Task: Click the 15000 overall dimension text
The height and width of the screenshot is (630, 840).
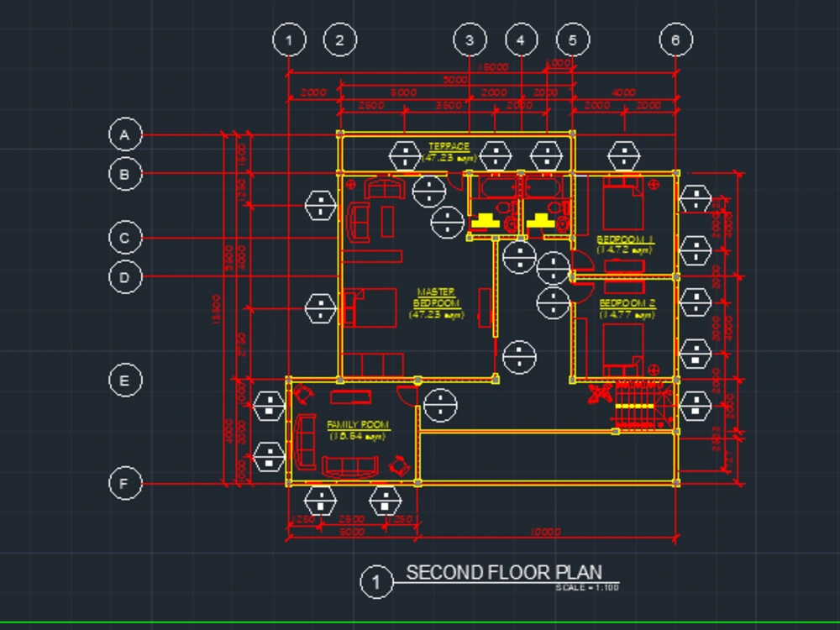Action: [x=493, y=67]
